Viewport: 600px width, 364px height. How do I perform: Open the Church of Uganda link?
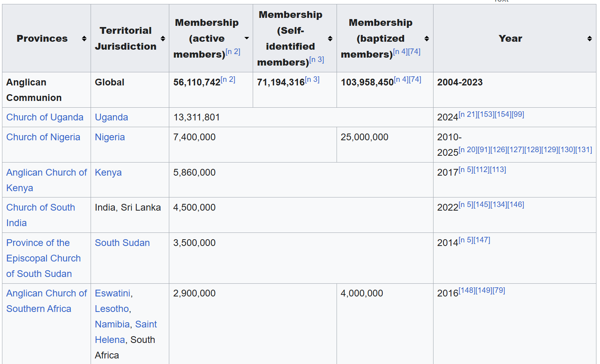pos(45,117)
